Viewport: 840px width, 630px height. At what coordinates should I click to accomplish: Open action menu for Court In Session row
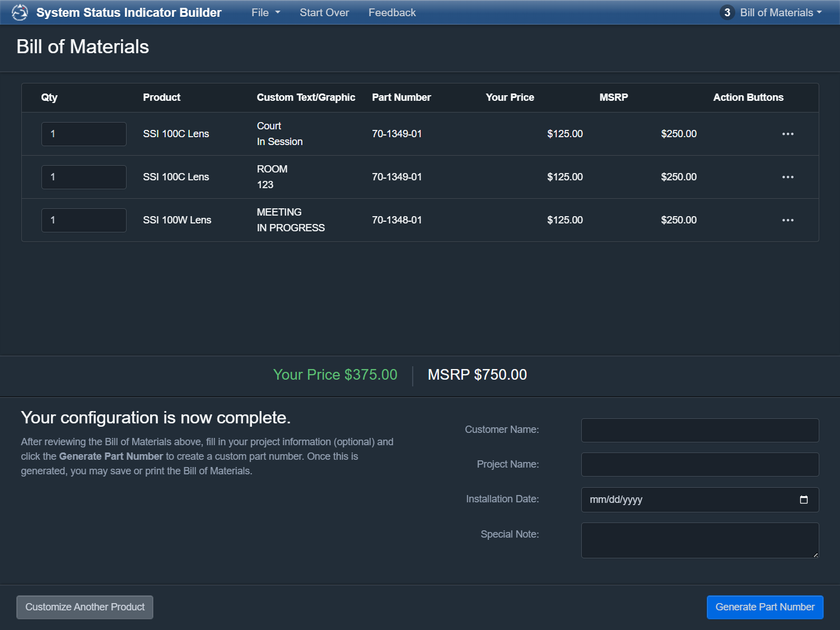(787, 134)
